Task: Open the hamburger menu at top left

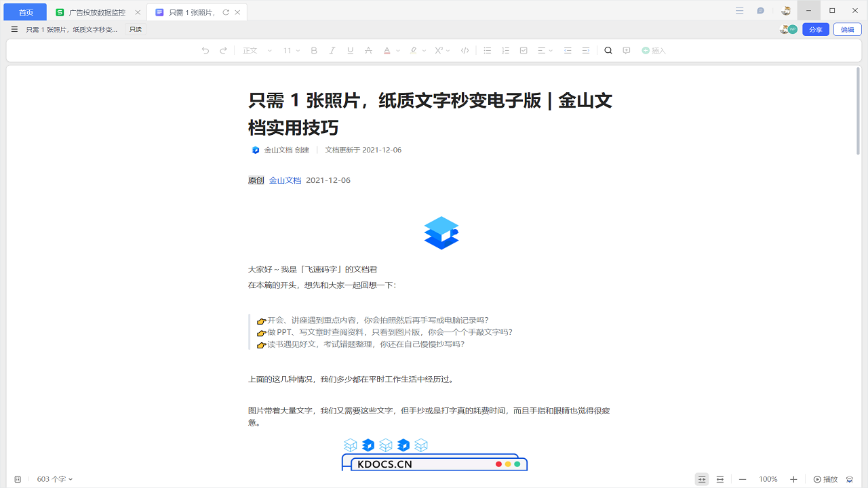Action: (x=14, y=29)
